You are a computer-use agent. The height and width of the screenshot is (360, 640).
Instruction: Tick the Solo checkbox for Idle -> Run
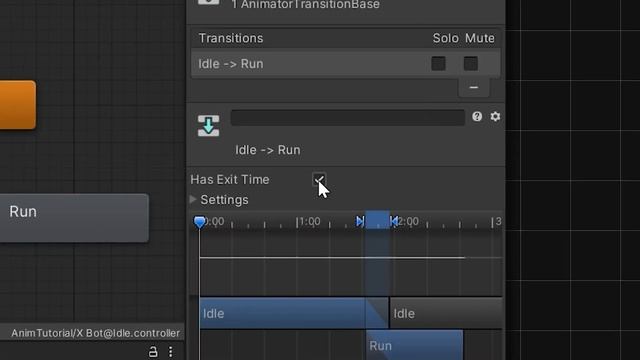(x=438, y=64)
